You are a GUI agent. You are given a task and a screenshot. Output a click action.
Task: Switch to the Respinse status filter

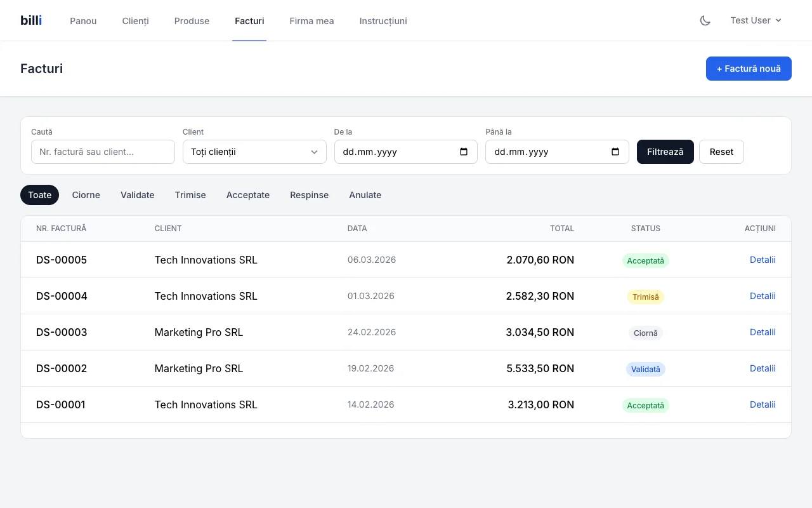coord(309,195)
